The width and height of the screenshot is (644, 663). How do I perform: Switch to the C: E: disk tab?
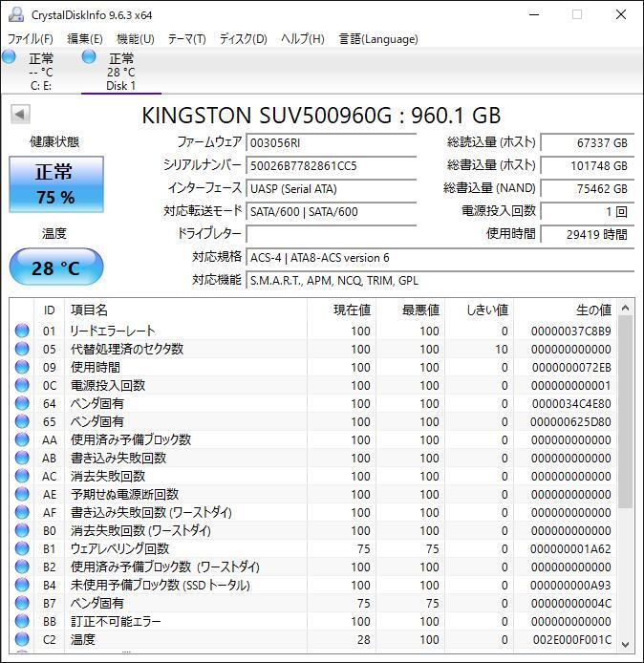(40, 71)
